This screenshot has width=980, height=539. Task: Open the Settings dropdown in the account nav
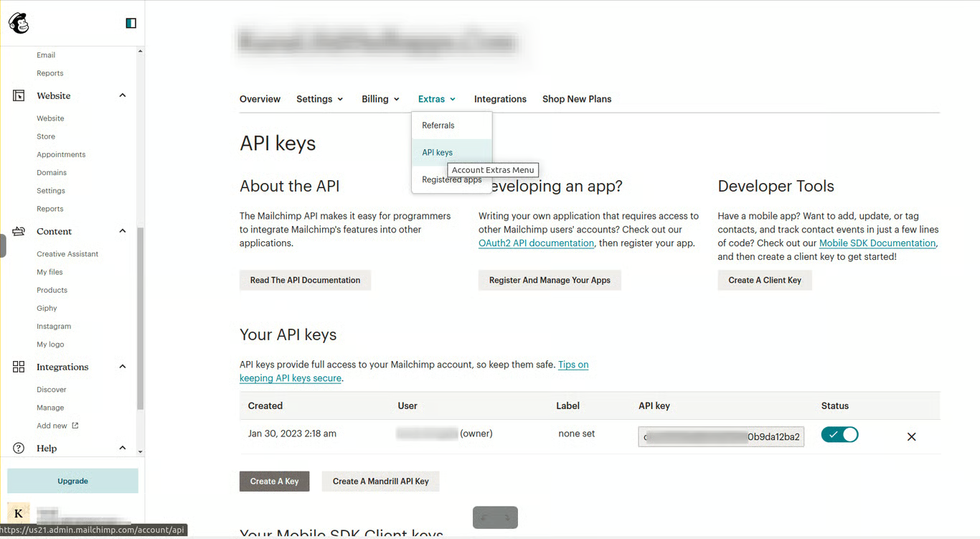[320, 99]
